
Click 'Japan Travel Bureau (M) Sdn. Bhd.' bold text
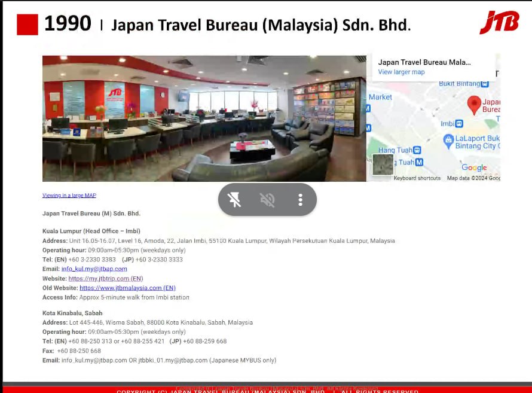(x=91, y=214)
